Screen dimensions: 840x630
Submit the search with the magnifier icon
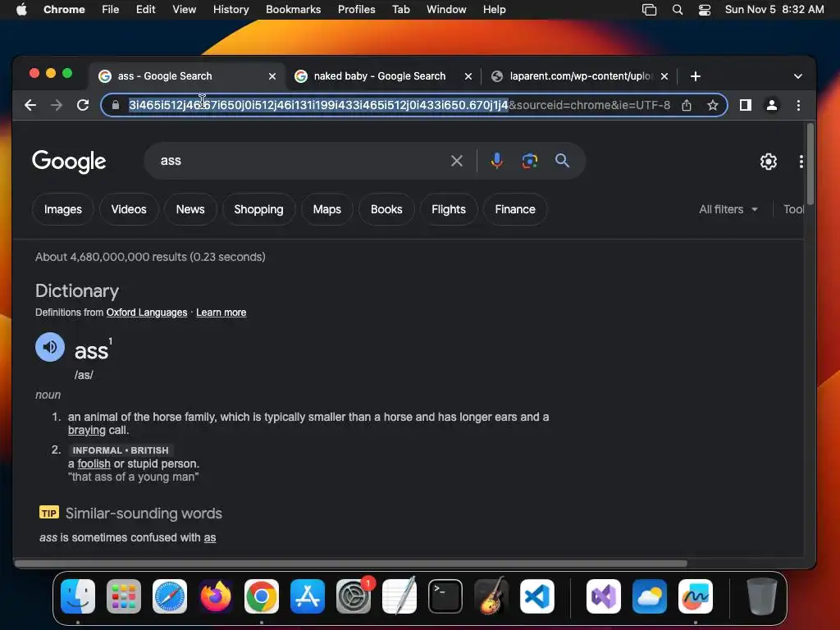pos(562,161)
